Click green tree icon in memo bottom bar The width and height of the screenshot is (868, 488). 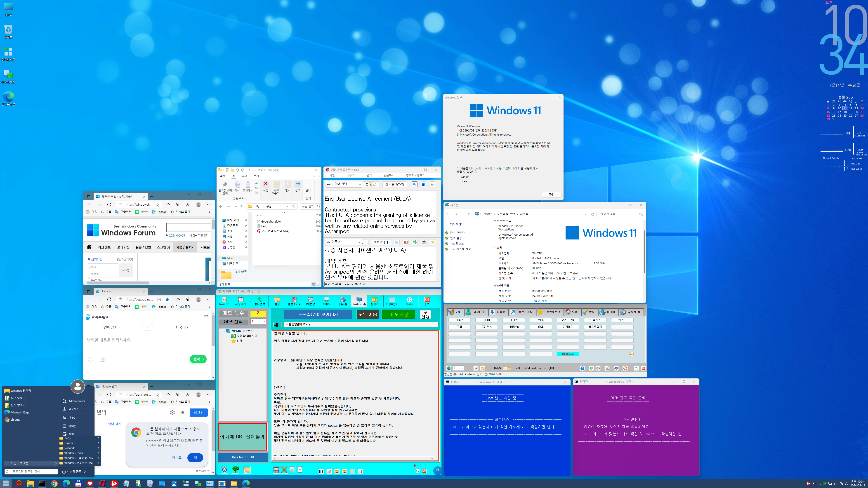tap(236, 470)
